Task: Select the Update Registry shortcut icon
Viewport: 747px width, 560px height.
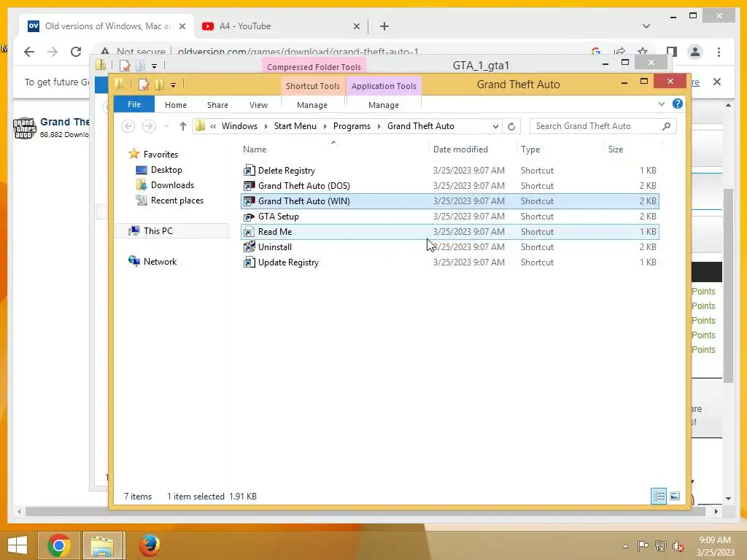Action: [249, 262]
